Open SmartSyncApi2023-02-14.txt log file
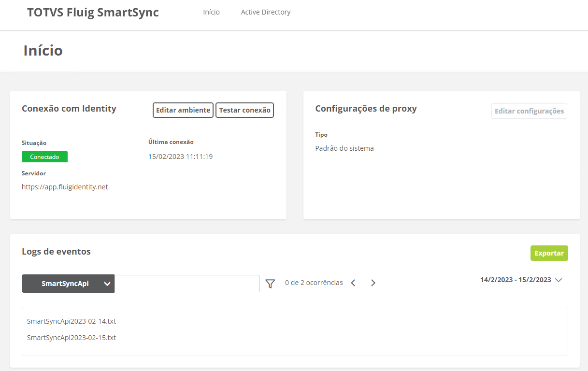 [72, 321]
